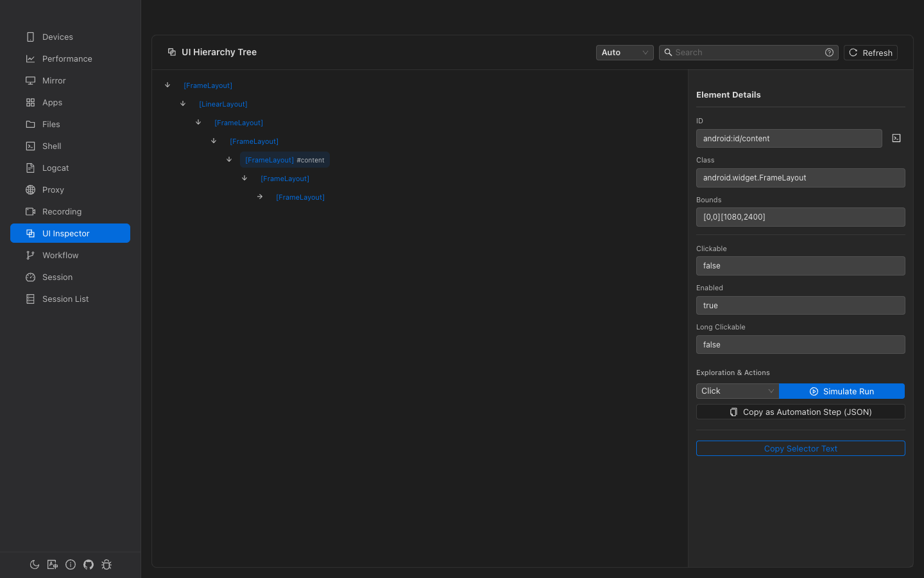Image resolution: width=924 pixels, height=578 pixels.
Task: Toggle dark mode with the moon icon
Action: pos(35,565)
